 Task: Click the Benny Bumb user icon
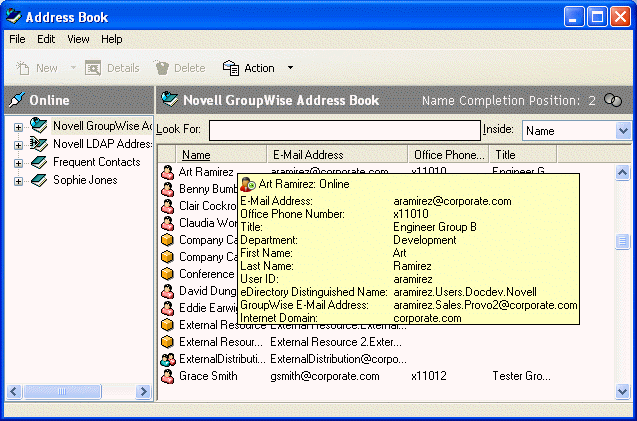point(167,189)
